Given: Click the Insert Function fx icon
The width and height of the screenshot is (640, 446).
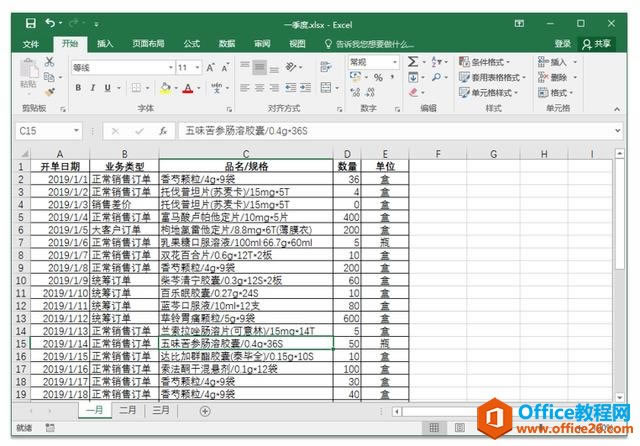Looking at the screenshot, I should (163, 131).
